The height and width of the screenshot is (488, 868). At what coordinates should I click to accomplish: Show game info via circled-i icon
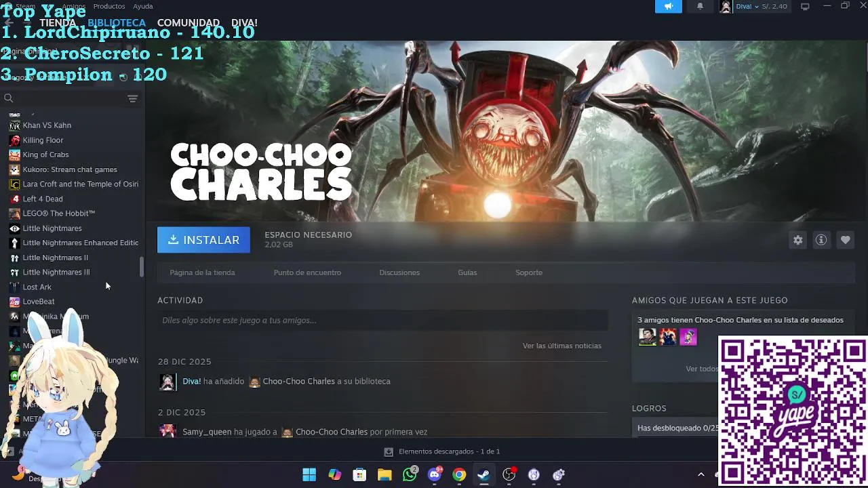pyautogui.click(x=821, y=240)
